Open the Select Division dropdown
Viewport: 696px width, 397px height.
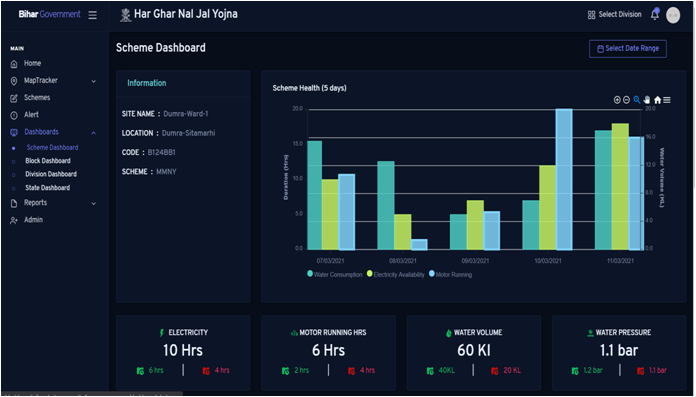615,15
